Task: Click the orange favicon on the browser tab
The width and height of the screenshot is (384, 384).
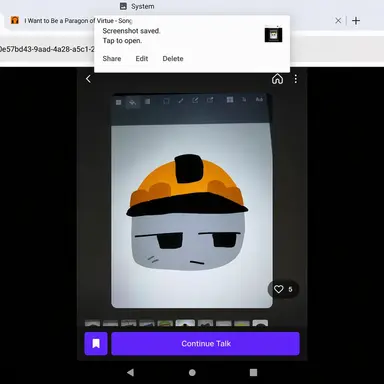Action: pyautogui.click(x=15, y=20)
